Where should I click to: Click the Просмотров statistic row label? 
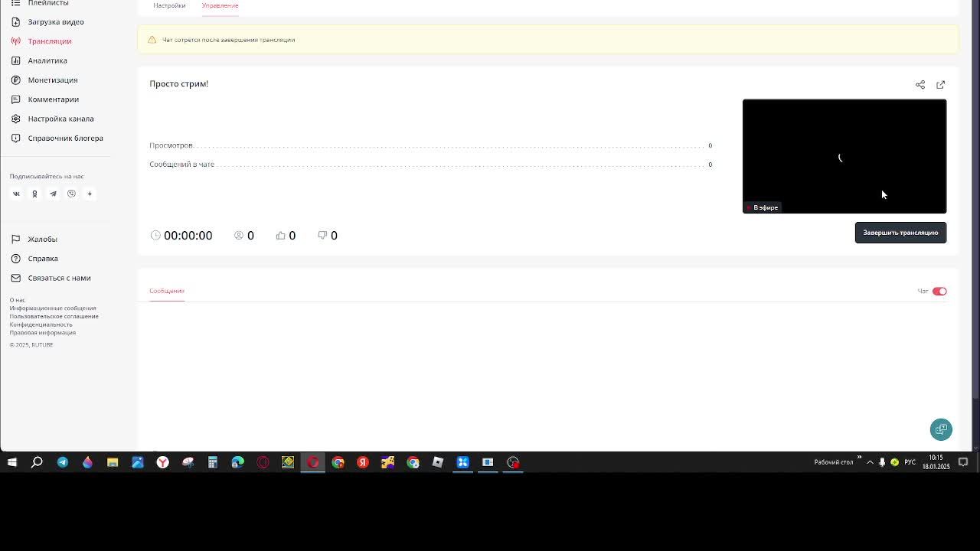(171, 145)
